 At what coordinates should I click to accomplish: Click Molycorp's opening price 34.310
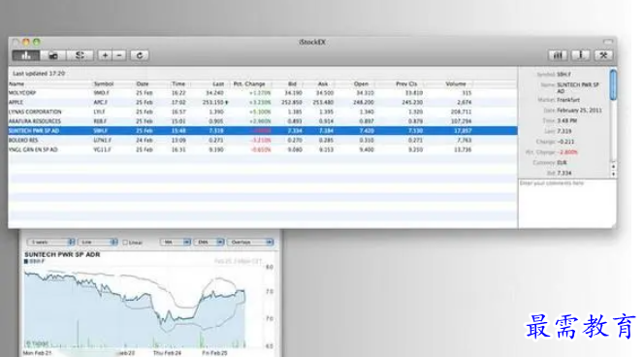click(x=364, y=93)
